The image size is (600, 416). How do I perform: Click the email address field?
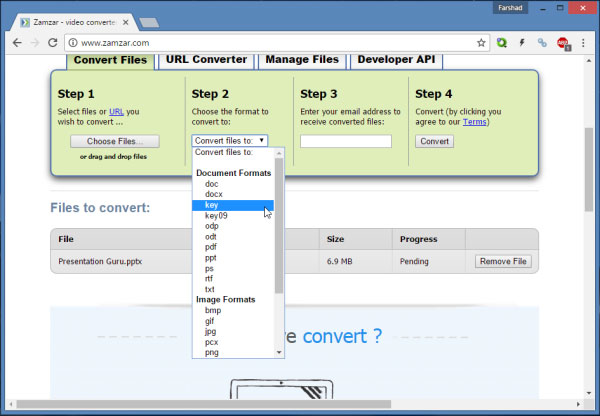[x=346, y=141]
